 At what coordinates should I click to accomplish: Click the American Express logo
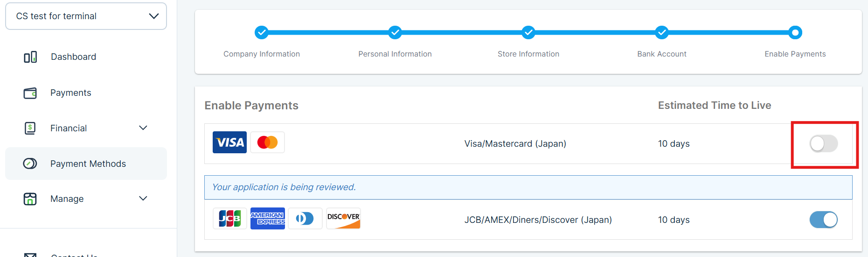[x=267, y=218]
